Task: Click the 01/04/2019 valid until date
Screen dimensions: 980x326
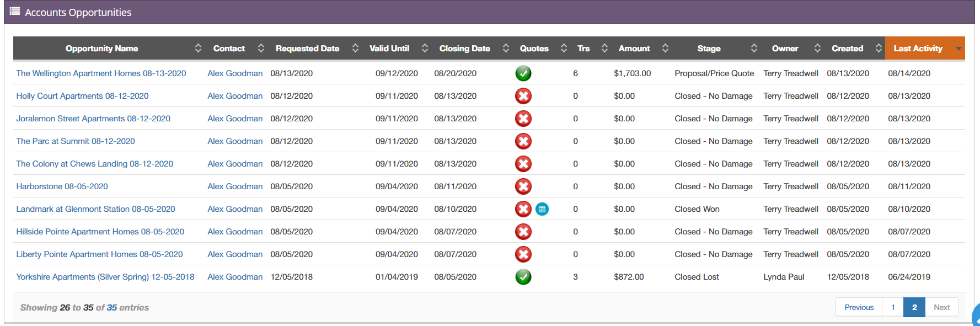Action: coord(397,277)
